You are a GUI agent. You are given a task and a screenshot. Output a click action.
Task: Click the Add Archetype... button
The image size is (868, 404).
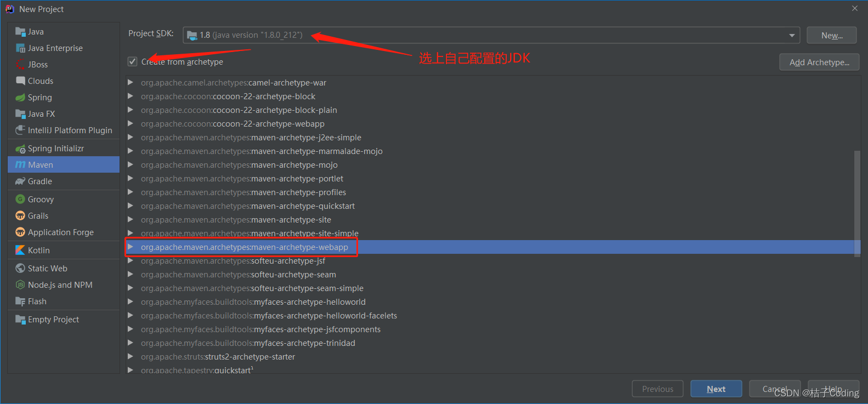pyautogui.click(x=819, y=62)
